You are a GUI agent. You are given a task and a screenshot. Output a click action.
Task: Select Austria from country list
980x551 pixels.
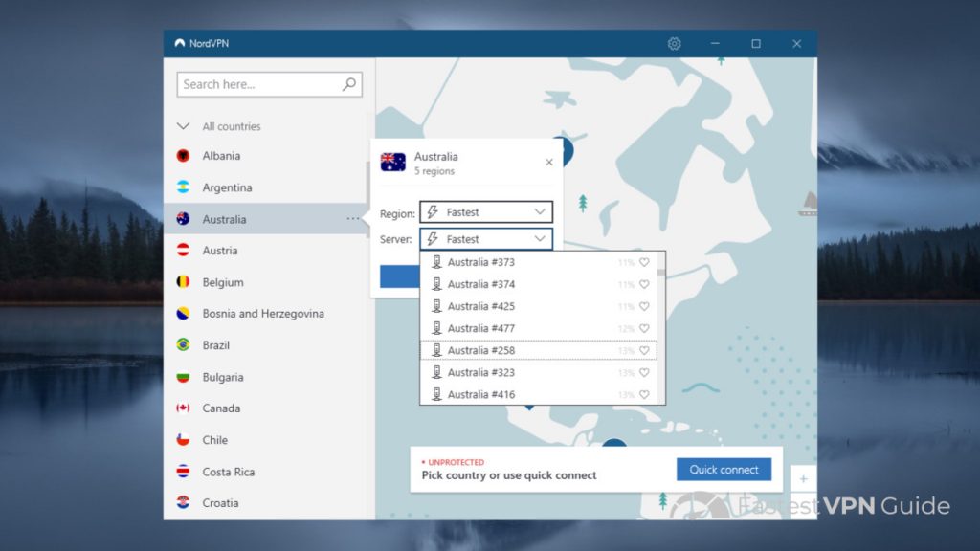tap(265, 250)
